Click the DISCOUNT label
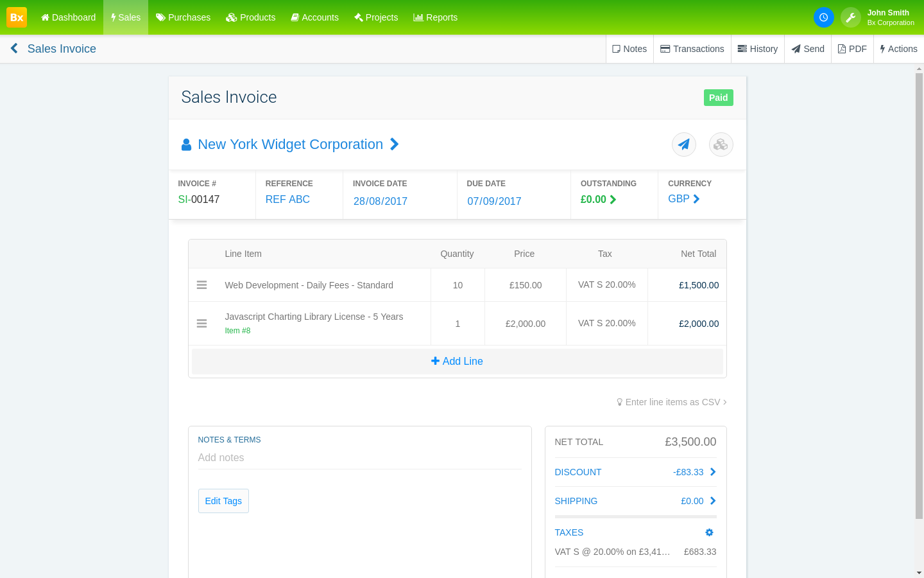Image resolution: width=924 pixels, height=578 pixels. point(578,472)
